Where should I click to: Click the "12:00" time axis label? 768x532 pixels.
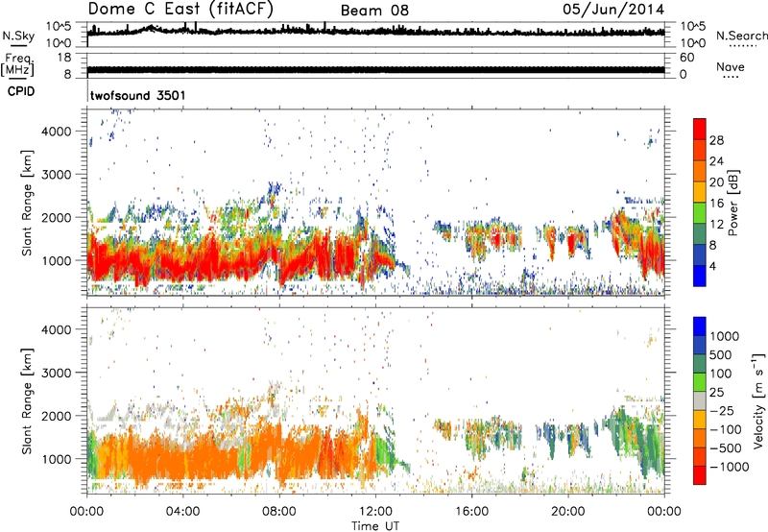point(375,511)
